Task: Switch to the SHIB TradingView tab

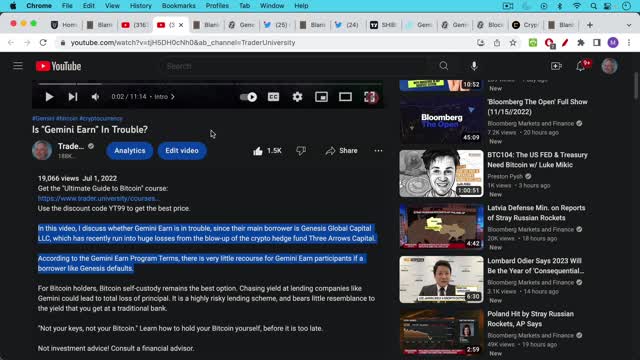Action: pyautogui.click(x=383, y=25)
